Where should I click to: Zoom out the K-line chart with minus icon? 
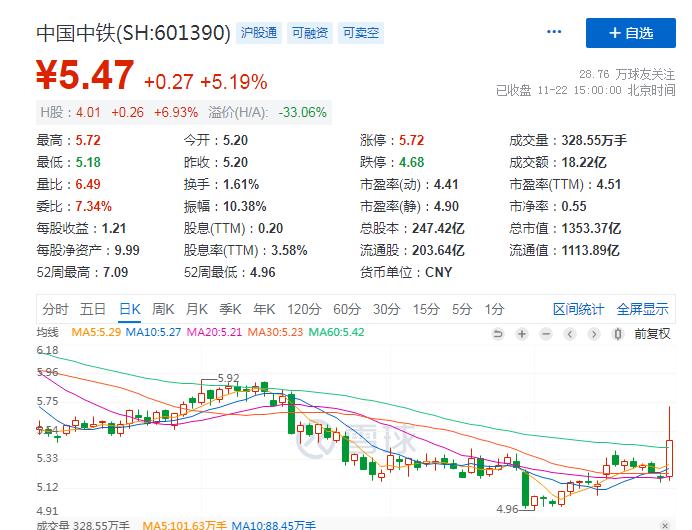pos(546,334)
